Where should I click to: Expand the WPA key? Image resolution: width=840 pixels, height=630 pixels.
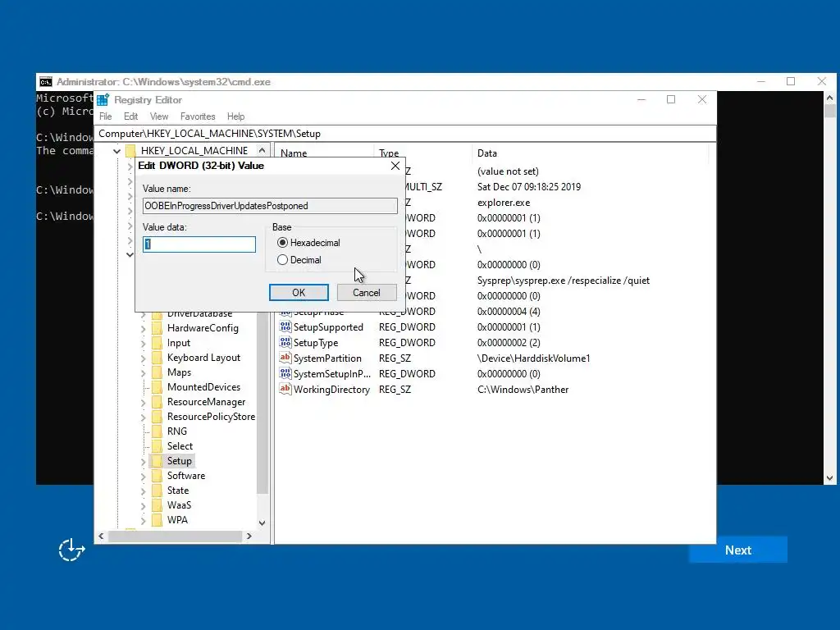[143, 520]
